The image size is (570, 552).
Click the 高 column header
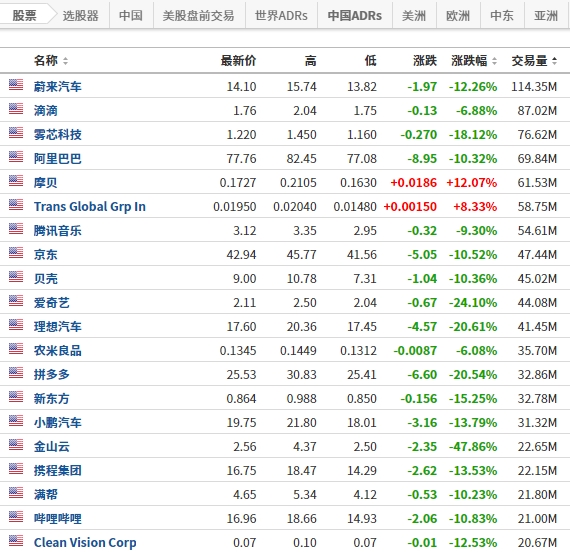(310, 61)
